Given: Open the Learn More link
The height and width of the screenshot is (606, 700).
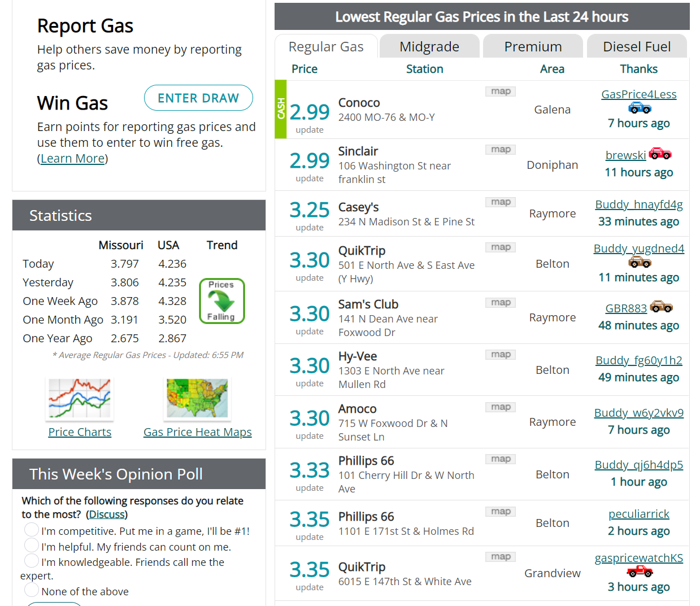Looking at the screenshot, I should [x=72, y=158].
